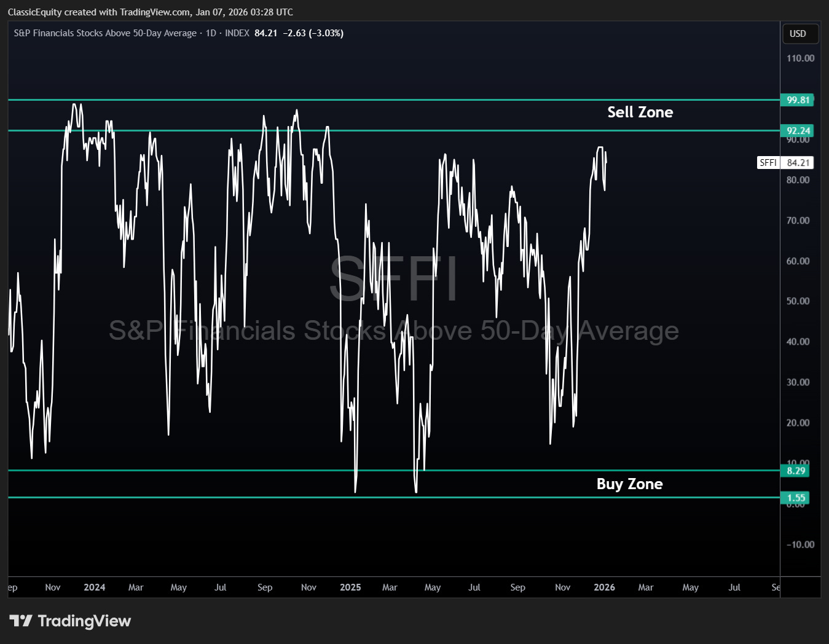Viewport: 829px width, 644px height.
Task: Click the 92.24 price level label
Action: pos(797,131)
